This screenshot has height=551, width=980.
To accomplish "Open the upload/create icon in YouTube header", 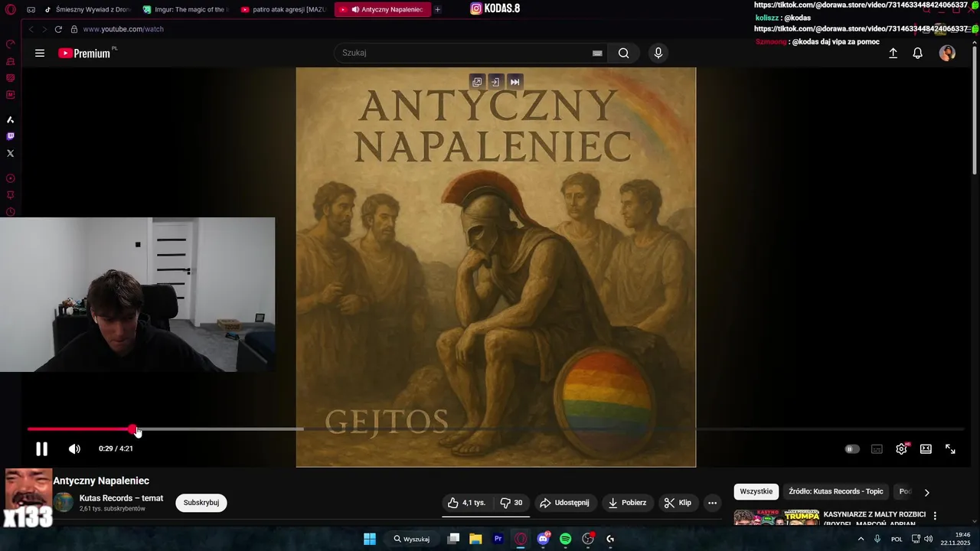I will (x=893, y=53).
